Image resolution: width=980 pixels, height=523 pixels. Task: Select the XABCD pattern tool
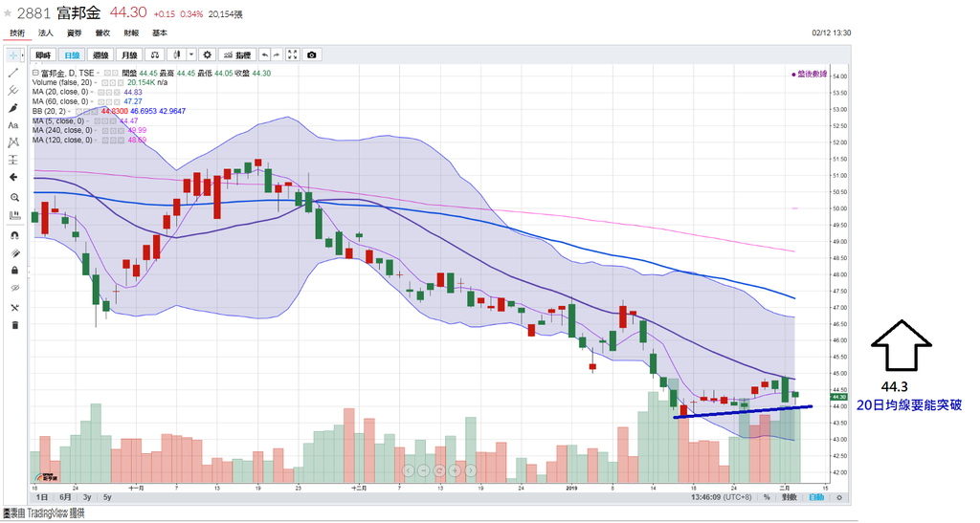(13, 142)
